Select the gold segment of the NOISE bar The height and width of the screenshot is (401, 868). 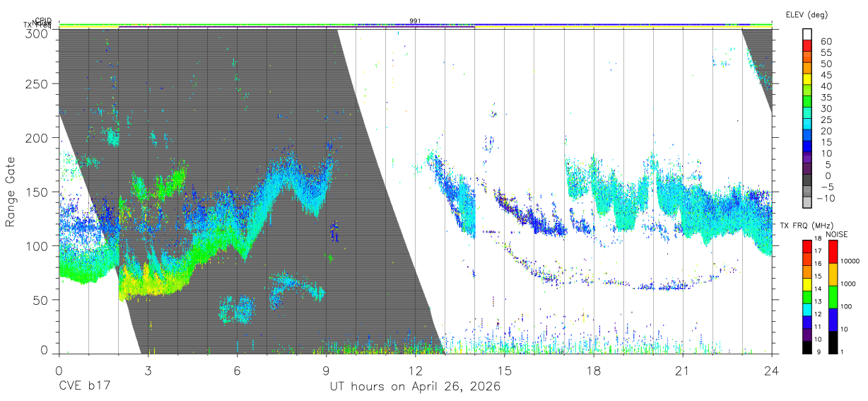pos(833,274)
